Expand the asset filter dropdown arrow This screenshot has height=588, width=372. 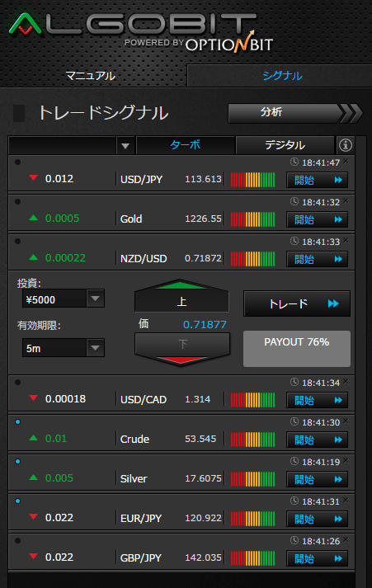125,145
